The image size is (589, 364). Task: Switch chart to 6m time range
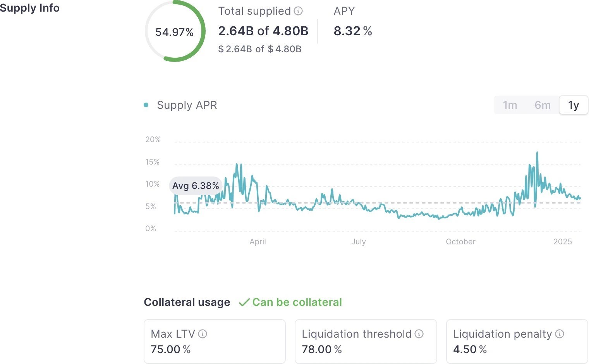point(542,105)
